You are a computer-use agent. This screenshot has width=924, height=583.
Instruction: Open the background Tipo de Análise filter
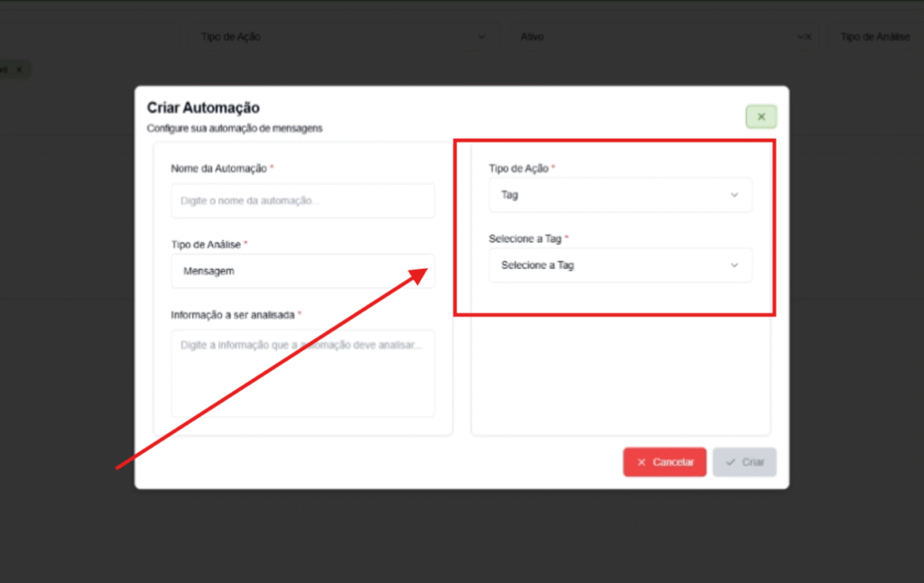pos(875,37)
